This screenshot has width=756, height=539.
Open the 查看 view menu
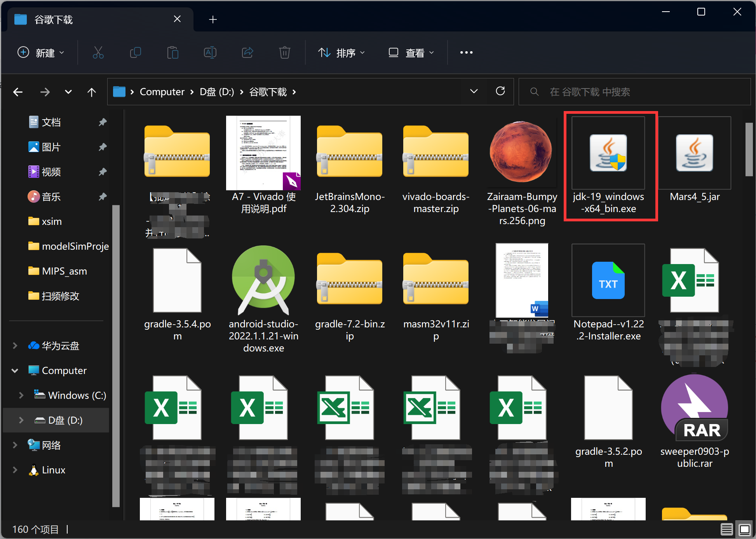(411, 52)
